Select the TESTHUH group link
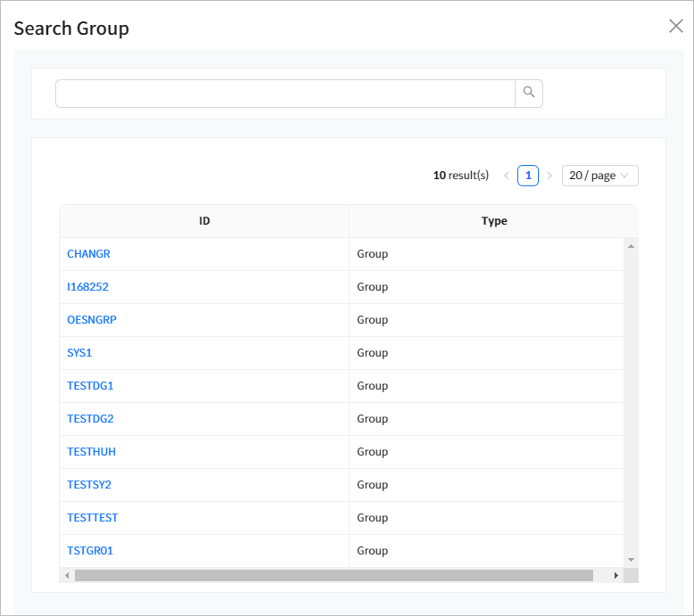Viewport: 694px width, 616px height. 91,452
